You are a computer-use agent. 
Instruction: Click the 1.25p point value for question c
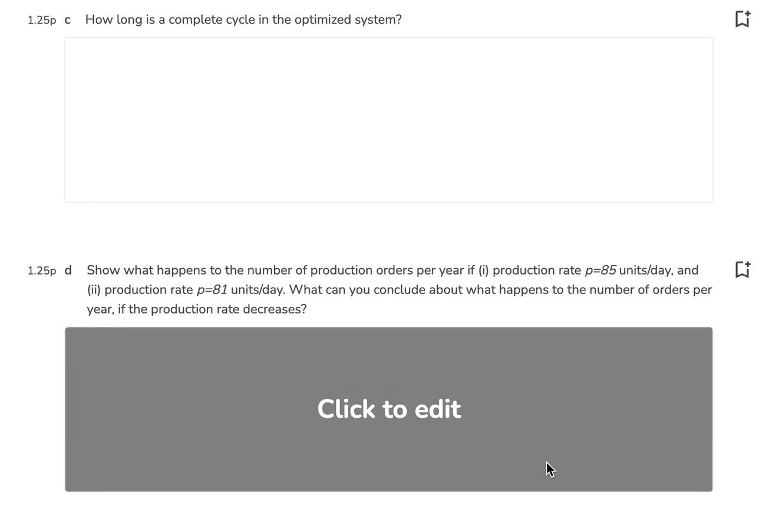tap(42, 19)
